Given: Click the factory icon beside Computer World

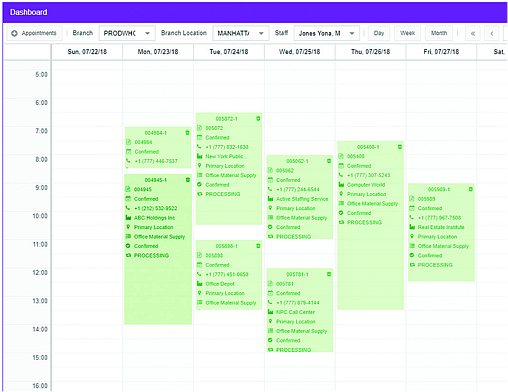Looking at the screenshot, I should tap(341, 184).
